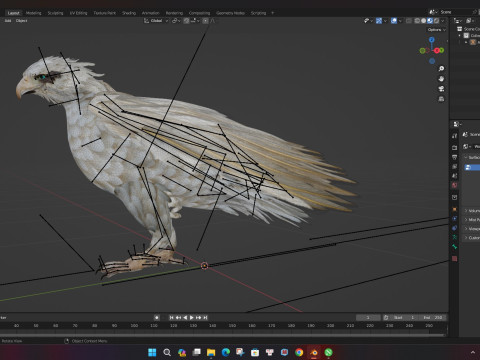Click the negative Z axis circle on the gizmo
Screen dimensions: 480x360
(x=432, y=61)
